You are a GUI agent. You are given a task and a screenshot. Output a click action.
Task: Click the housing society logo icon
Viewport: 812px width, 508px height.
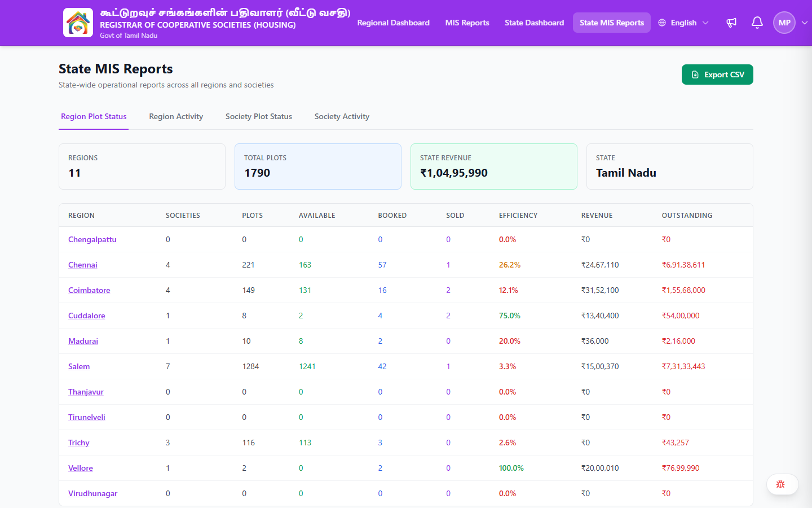pyautogui.click(x=78, y=23)
